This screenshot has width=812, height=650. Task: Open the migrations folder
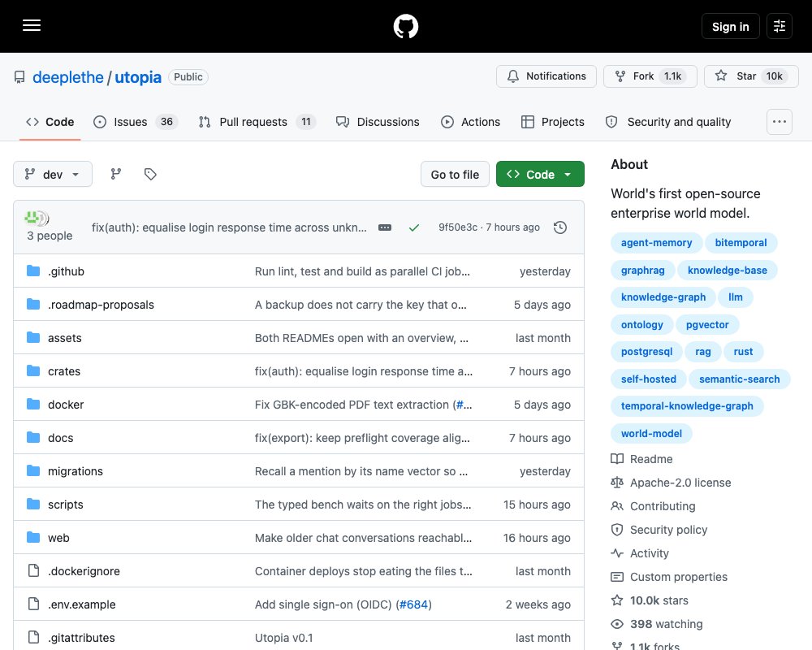click(75, 470)
